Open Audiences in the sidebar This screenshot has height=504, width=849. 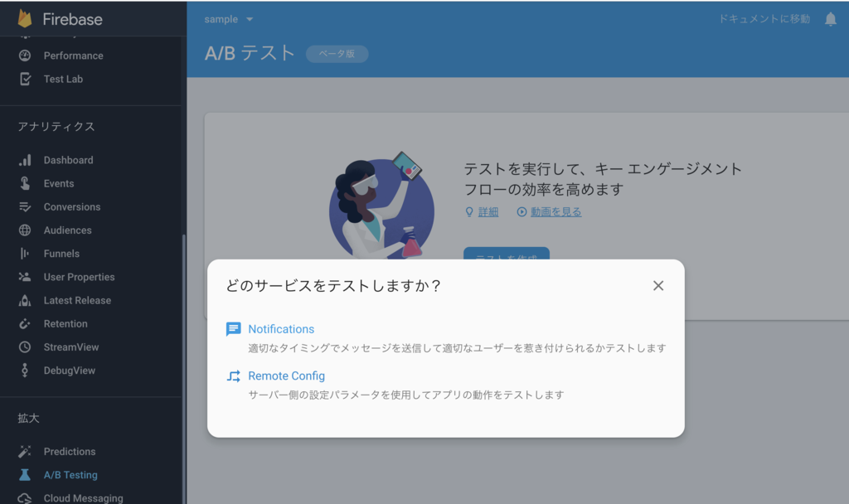(68, 230)
